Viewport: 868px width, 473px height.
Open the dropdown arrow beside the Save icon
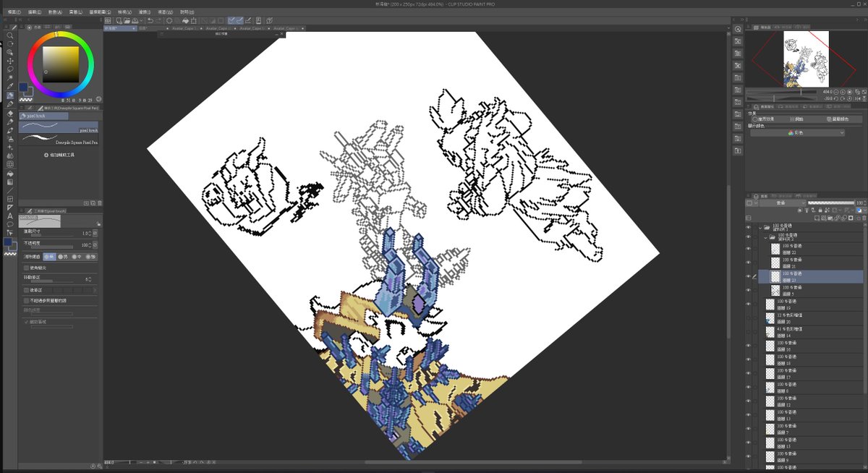(x=141, y=20)
